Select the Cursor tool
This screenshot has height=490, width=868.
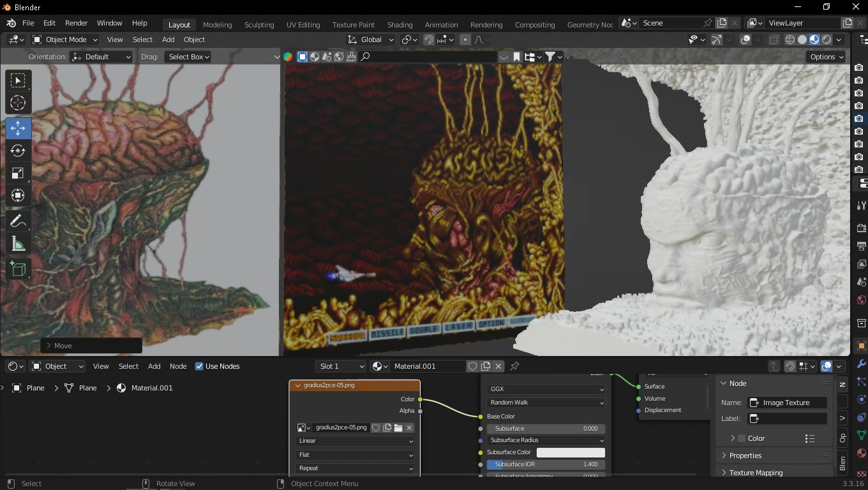(x=18, y=103)
